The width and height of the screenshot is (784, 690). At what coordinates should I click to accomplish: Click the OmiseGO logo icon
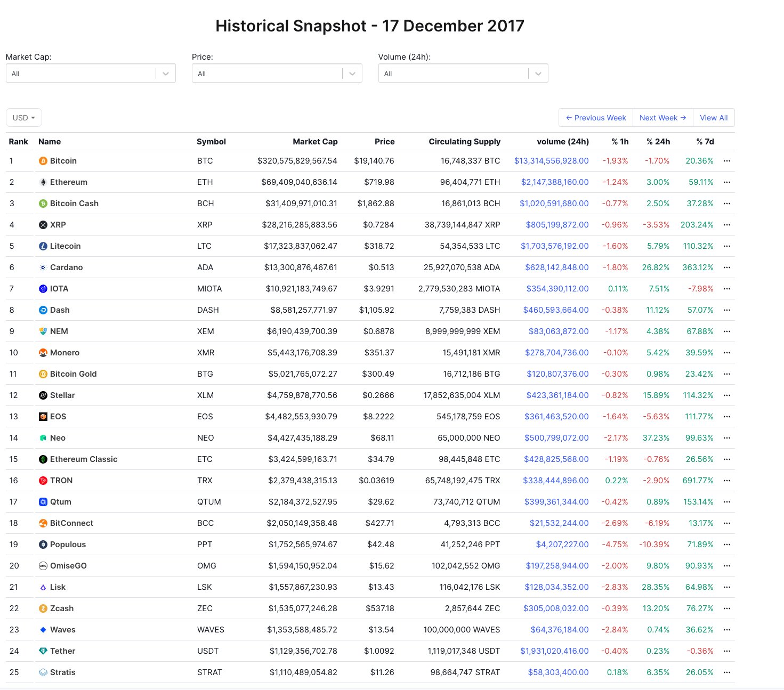(43, 566)
